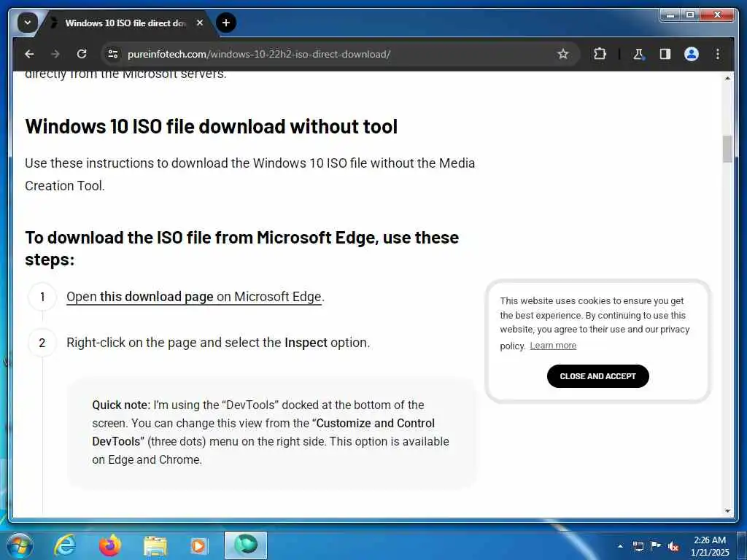Close the browser window
Viewport: 747px width, 560px height.
pyautogui.click(x=718, y=15)
